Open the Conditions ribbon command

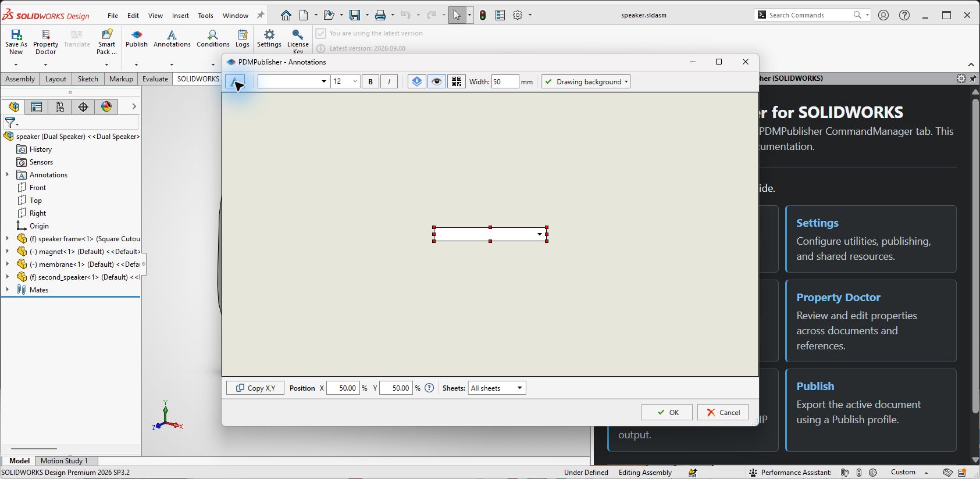[213, 39]
